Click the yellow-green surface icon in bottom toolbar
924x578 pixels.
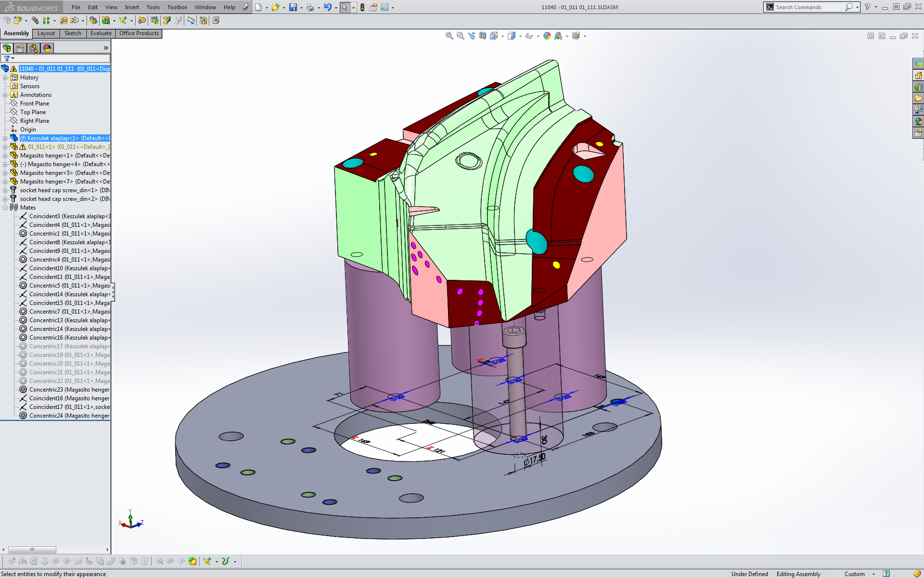192,561
